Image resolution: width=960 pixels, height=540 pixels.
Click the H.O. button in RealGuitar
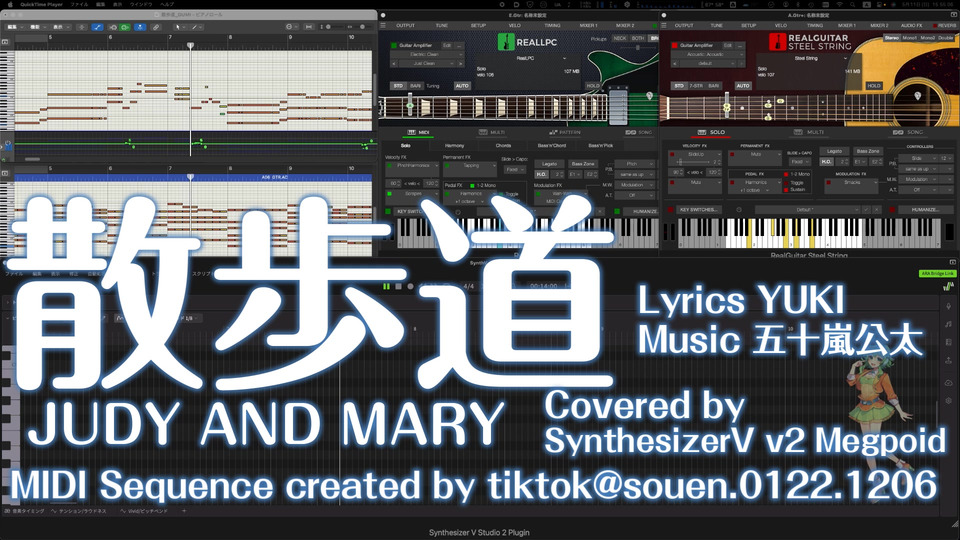coord(827,162)
